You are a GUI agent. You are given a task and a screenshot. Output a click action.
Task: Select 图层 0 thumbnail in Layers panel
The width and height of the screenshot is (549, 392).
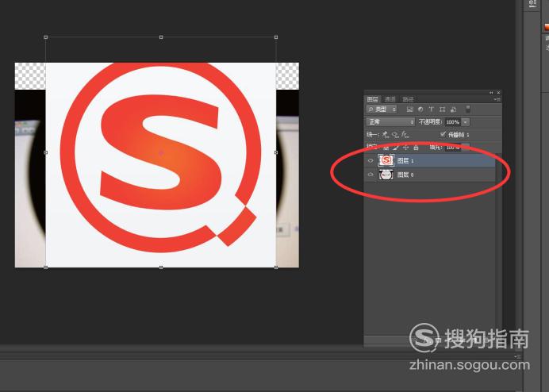[386, 175]
